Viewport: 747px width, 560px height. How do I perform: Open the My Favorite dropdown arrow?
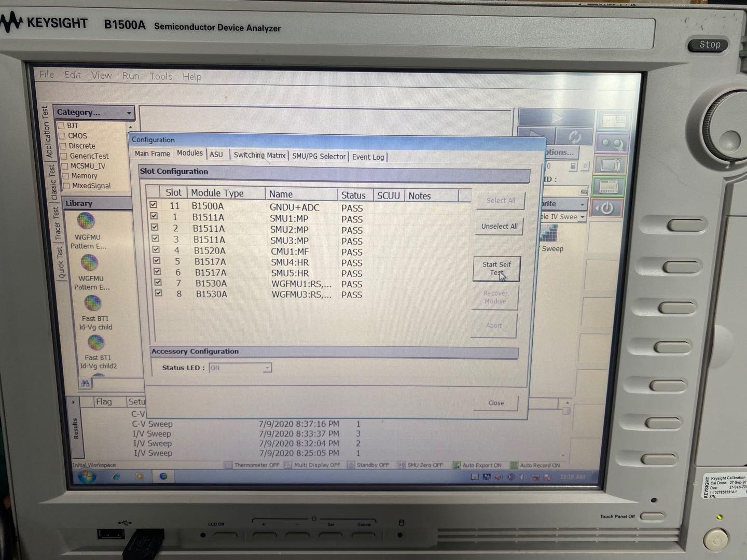point(582,204)
